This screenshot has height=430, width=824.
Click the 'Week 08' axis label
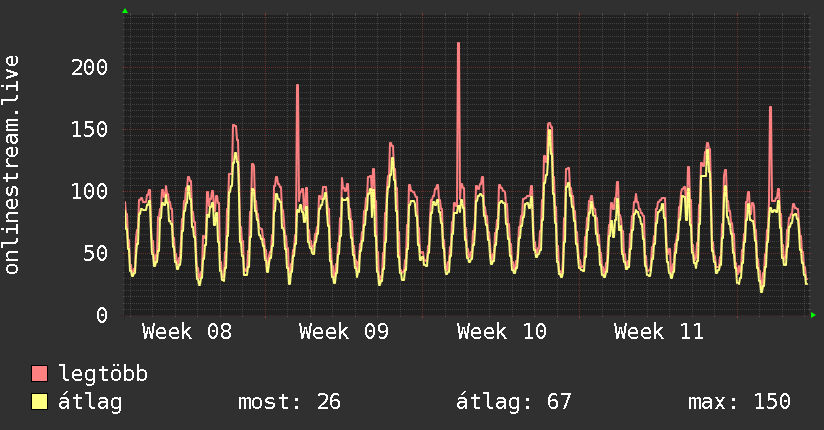[x=187, y=332]
